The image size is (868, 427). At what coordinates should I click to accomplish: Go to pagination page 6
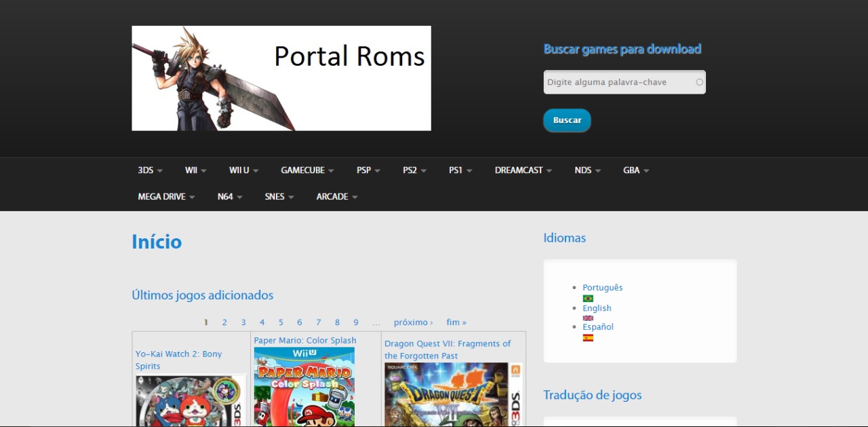tap(299, 322)
